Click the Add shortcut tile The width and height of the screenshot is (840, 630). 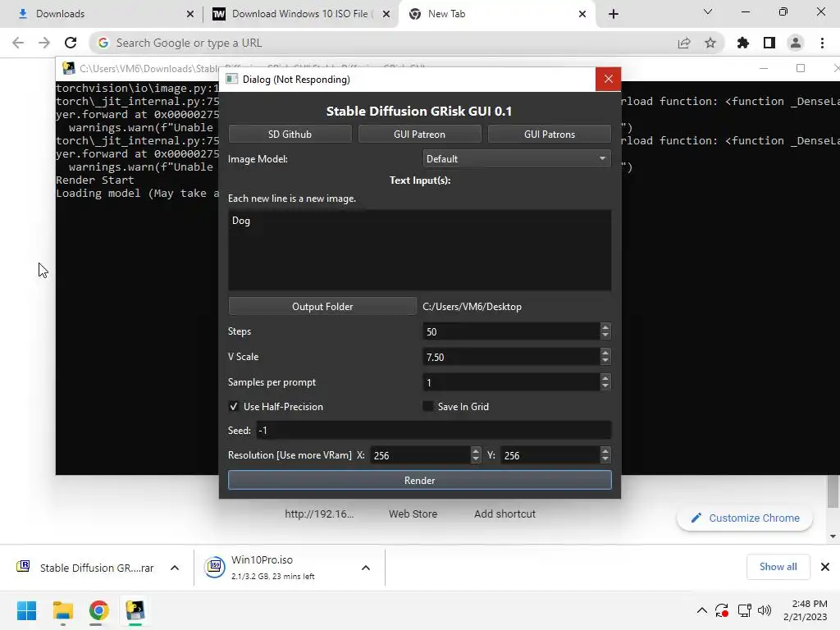click(504, 514)
